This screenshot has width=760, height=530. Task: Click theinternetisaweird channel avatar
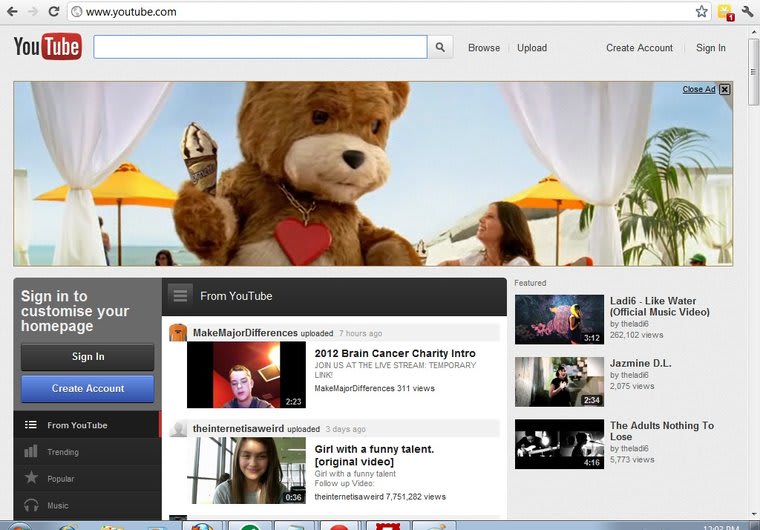178,429
